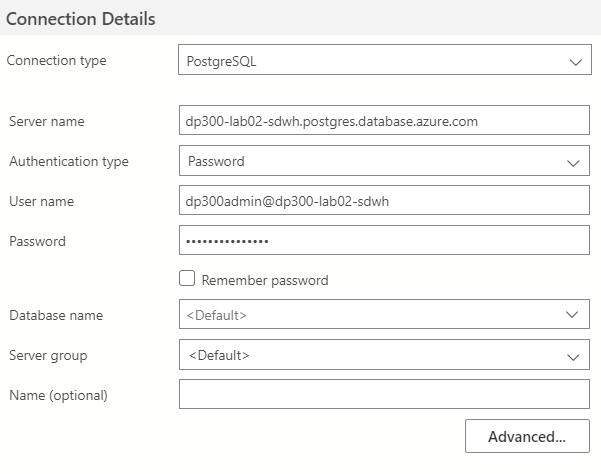This screenshot has width=601, height=474.
Task: Select the Name (optional) text box
Action: click(x=384, y=395)
